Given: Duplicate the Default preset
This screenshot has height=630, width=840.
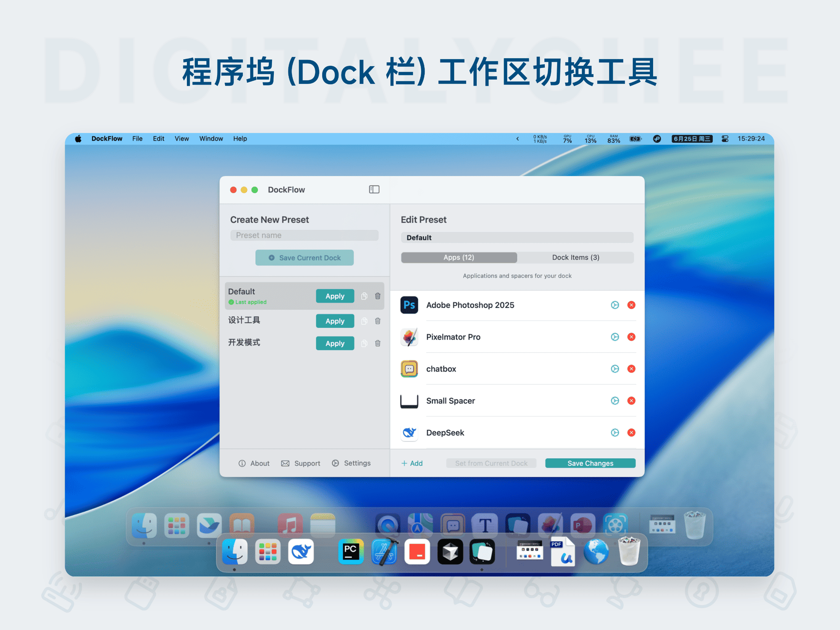Looking at the screenshot, I should coord(364,296).
